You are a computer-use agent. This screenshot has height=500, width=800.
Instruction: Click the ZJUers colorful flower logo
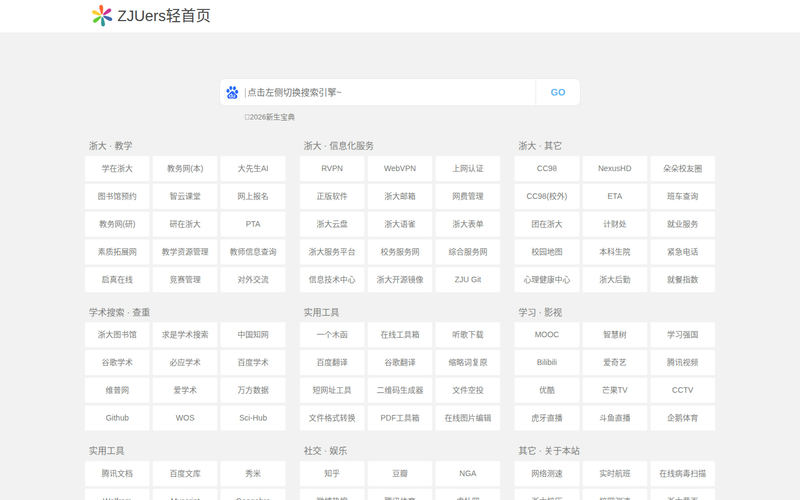tap(102, 16)
